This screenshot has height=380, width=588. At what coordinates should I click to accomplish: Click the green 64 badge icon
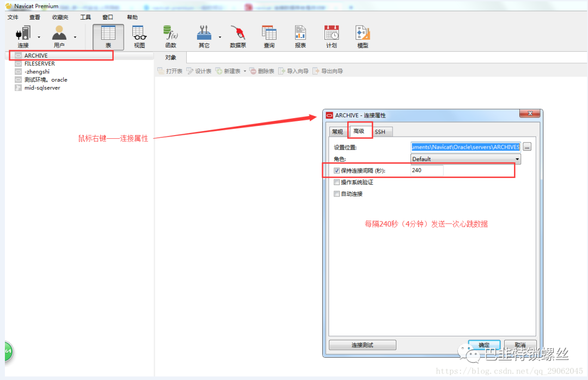point(8,352)
